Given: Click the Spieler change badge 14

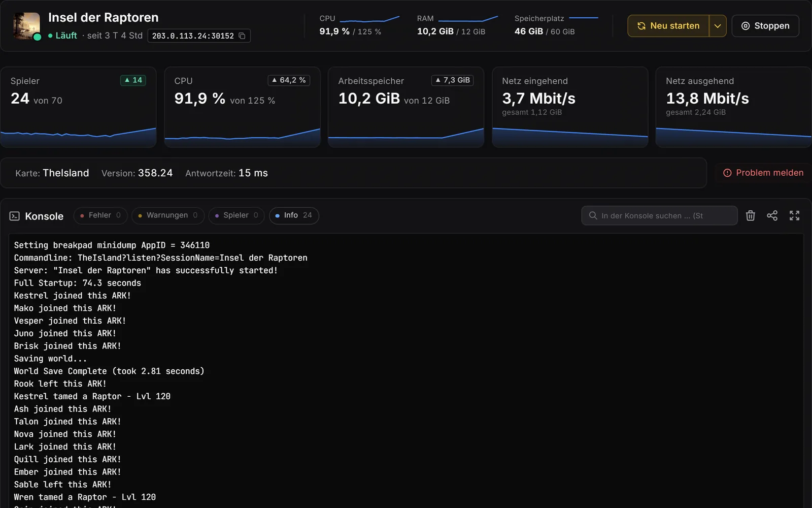Looking at the screenshot, I should tap(133, 80).
